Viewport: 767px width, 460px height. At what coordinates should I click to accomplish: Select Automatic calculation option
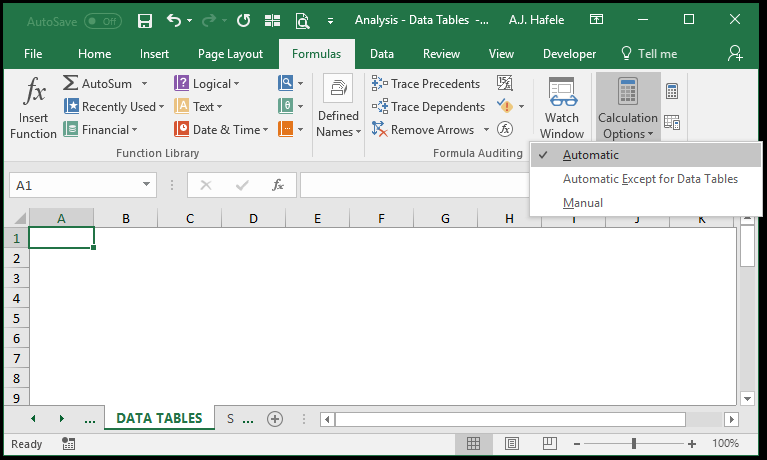[x=646, y=155]
